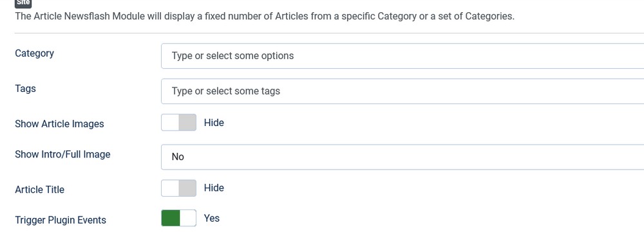
Task: Toggle the Article Title switch
Action: click(178, 188)
